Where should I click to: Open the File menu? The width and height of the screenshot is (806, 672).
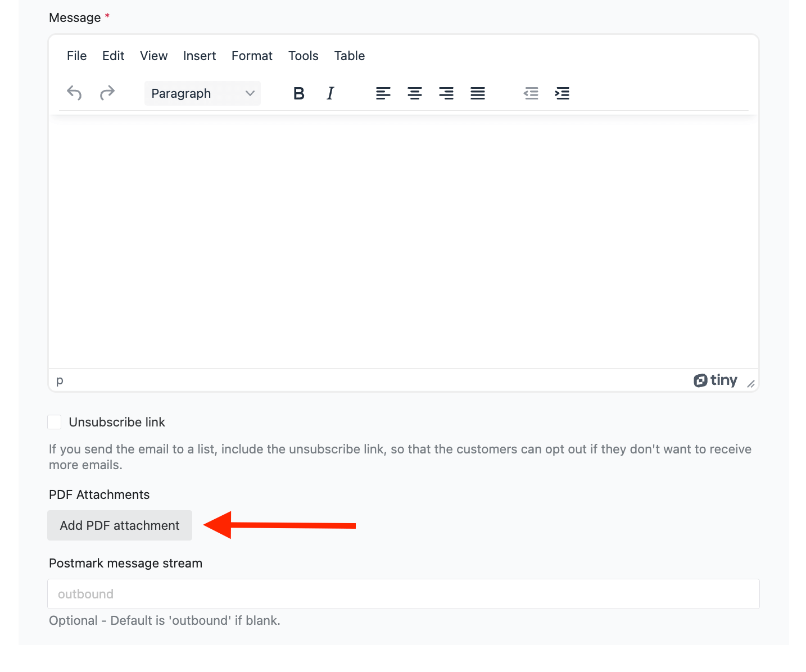(x=76, y=56)
